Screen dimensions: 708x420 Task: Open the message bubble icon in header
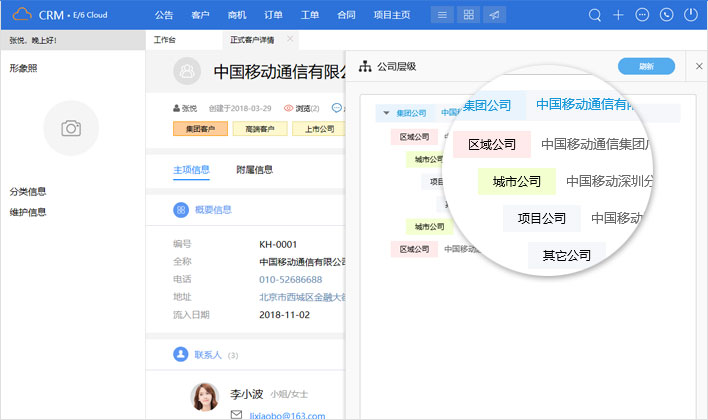(642, 15)
